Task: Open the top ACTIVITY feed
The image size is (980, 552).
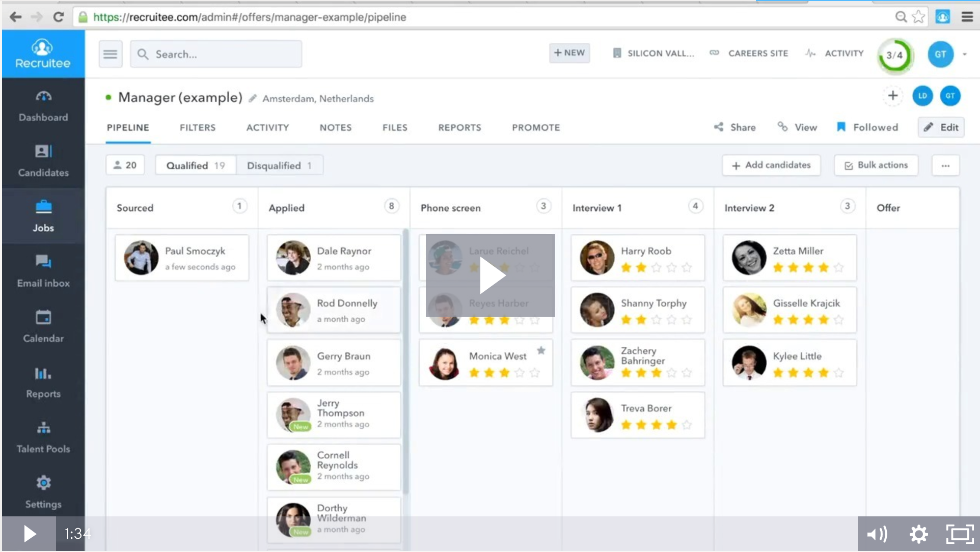Action: [x=834, y=53]
